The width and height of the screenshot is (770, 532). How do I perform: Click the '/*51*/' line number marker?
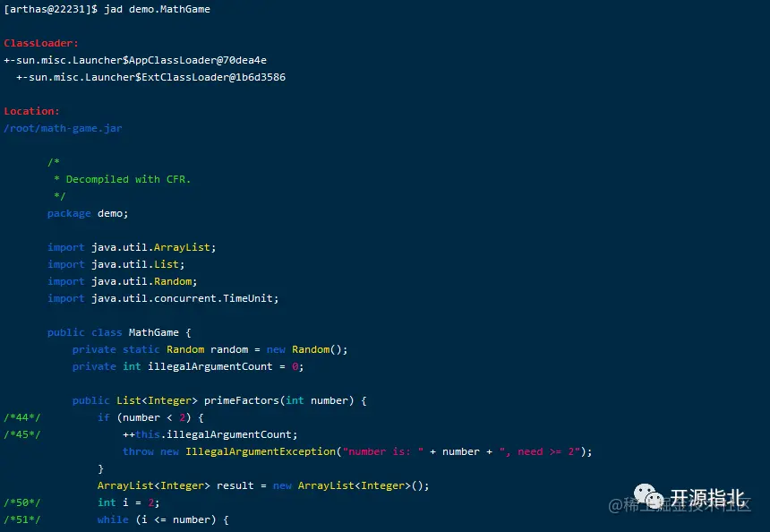22,519
